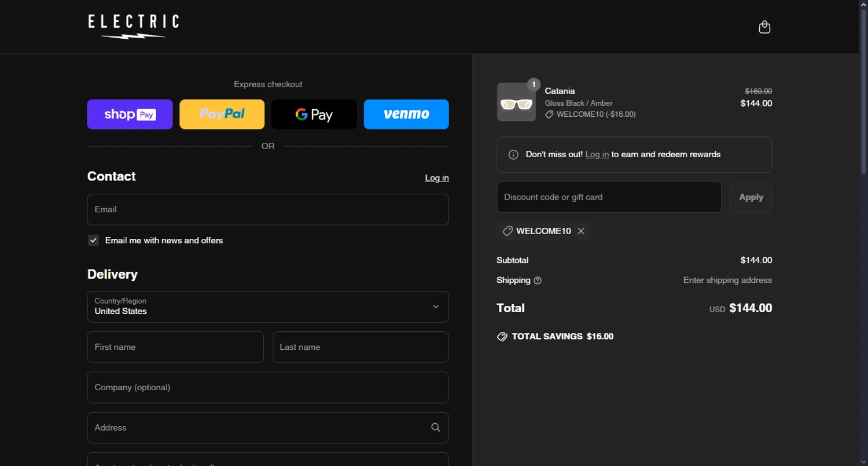The height and width of the screenshot is (466, 868).
Task: Open the shopping bag cart icon
Action: pyautogui.click(x=764, y=27)
